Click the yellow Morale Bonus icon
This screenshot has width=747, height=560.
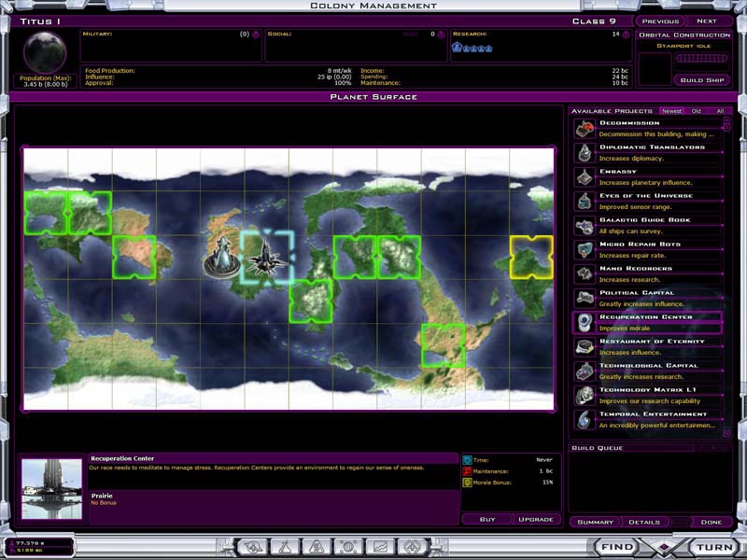coord(467,483)
